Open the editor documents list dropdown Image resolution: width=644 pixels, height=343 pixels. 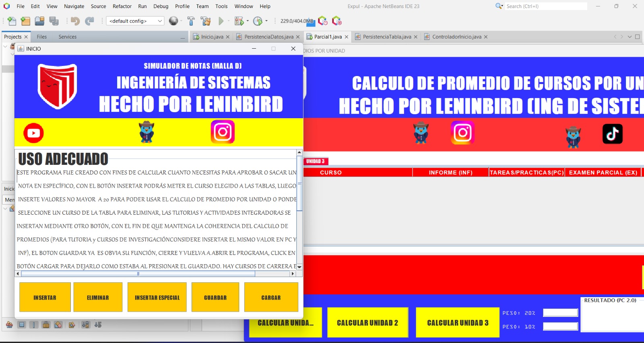(x=630, y=37)
